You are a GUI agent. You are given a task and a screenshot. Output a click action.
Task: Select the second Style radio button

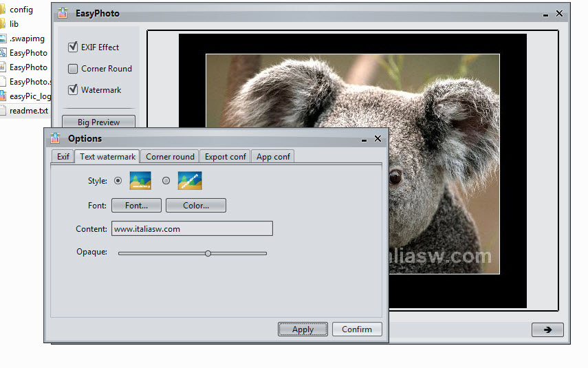(166, 181)
